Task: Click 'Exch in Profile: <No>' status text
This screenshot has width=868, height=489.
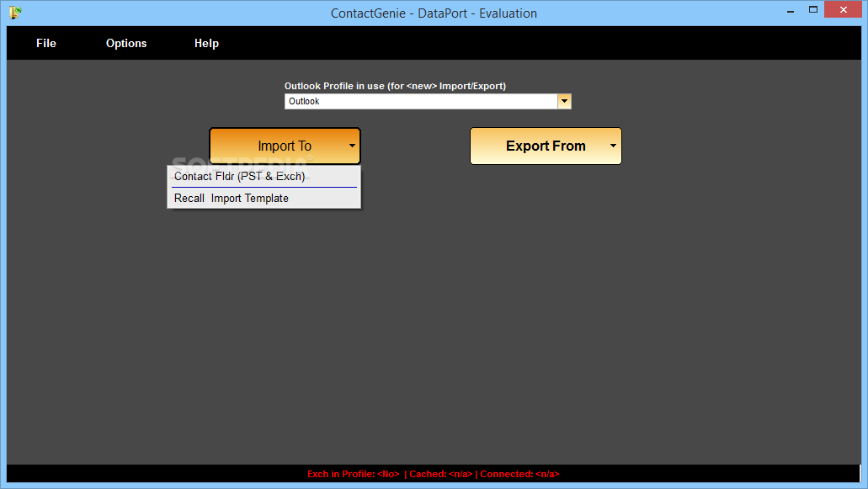Action: (354, 474)
